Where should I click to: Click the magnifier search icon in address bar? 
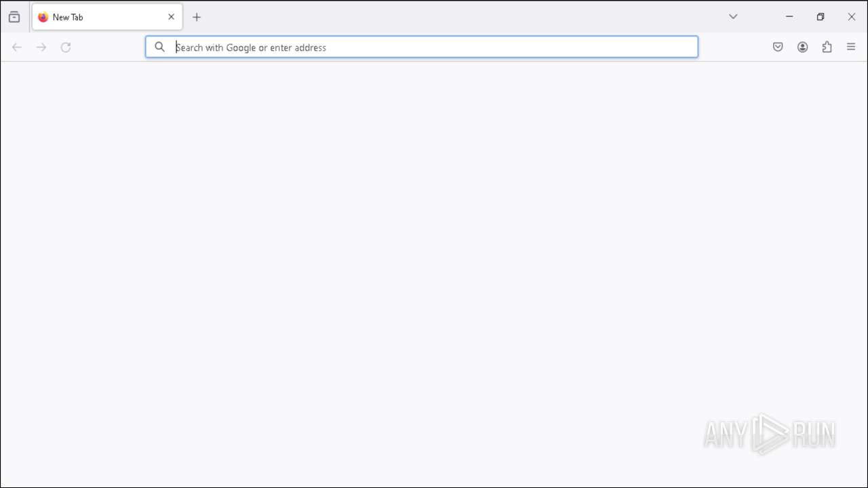coord(159,47)
